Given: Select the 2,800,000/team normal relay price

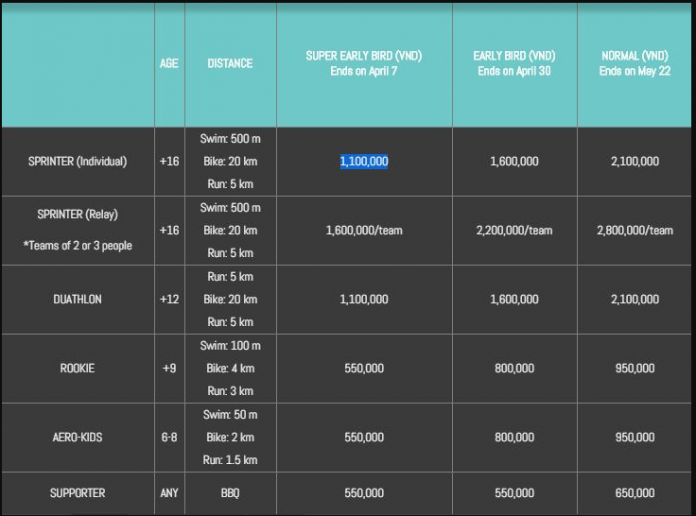Looking at the screenshot, I should 635,230.
